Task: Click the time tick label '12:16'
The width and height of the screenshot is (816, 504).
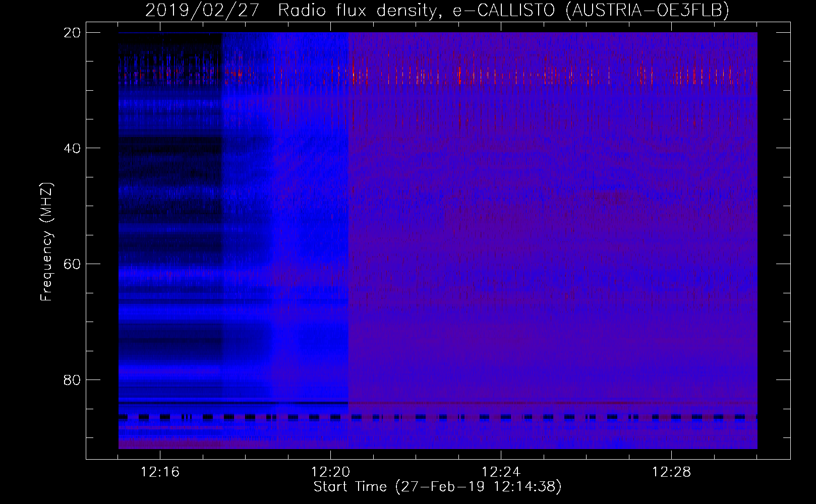Action: (x=160, y=472)
